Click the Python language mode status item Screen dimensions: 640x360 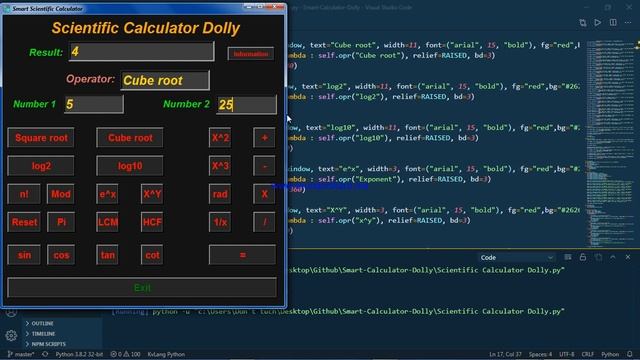point(610,354)
